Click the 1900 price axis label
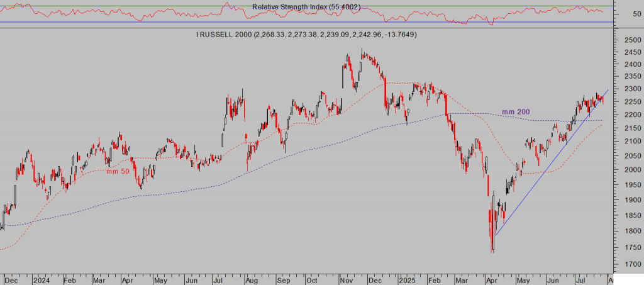644x285 pixels. [633, 199]
